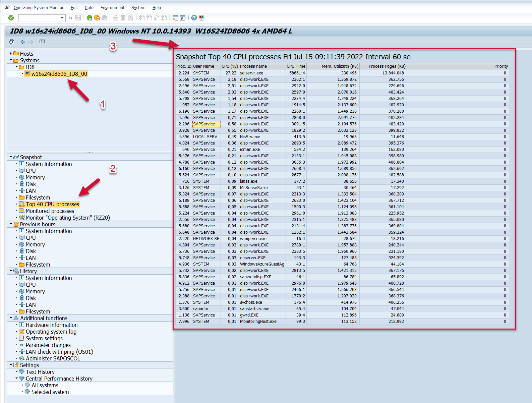Collapse the Previous hours section
The width and height of the screenshot is (532, 403).
point(11,224)
